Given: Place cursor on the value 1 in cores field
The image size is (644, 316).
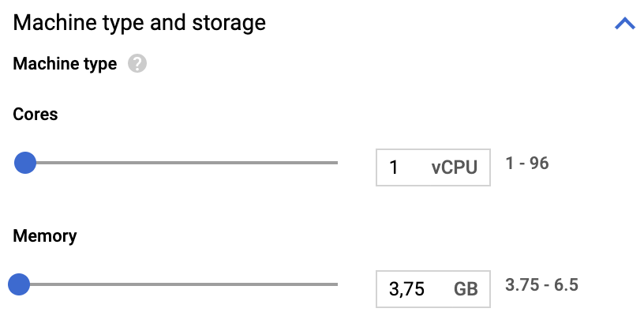Looking at the screenshot, I should pyautogui.click(x=394, y=167).
